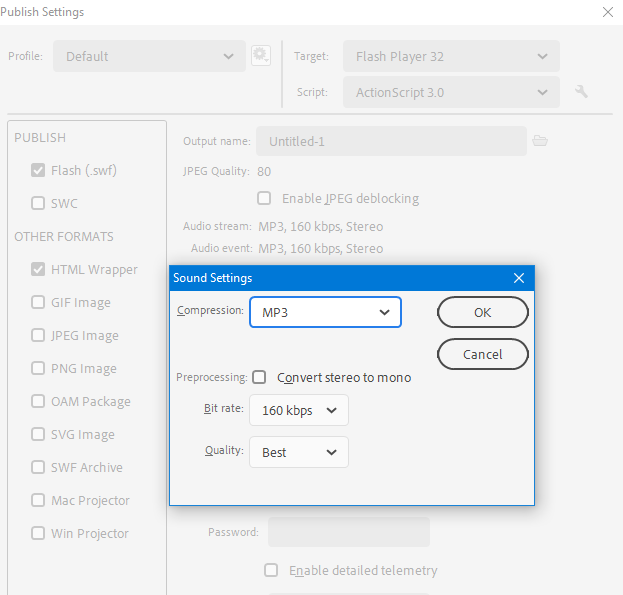Close the Sound Settings dialog
The width and height of the screenshot is (623, 595).
pos(519,278)
